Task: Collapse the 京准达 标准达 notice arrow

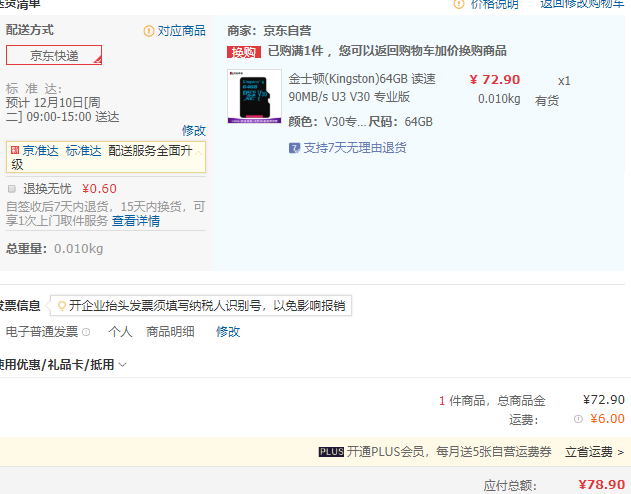Action: pos(198,152)
